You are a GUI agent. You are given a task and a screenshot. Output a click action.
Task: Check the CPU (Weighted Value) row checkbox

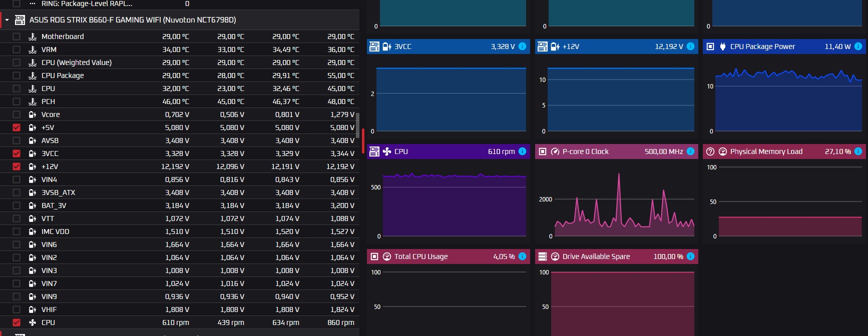tap(17, 62)
